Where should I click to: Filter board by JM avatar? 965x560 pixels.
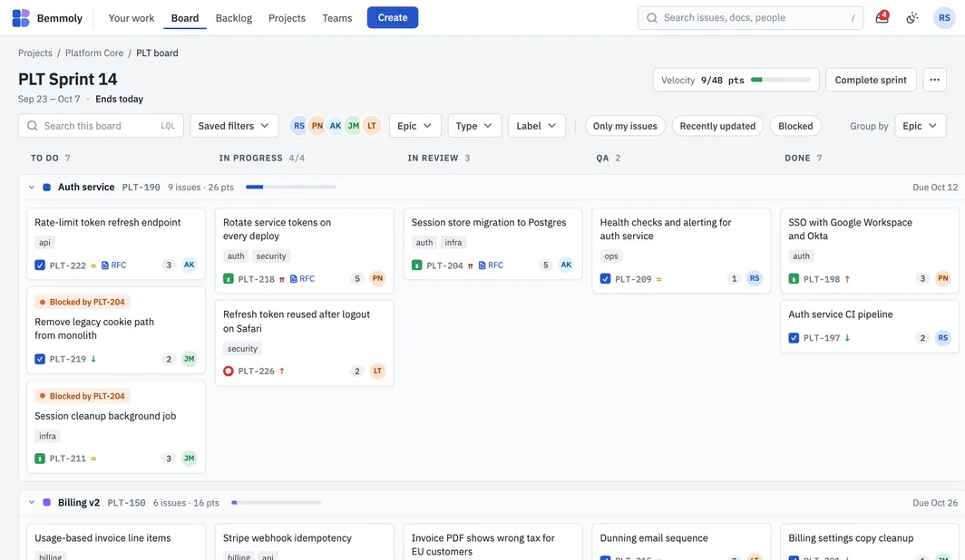tap(354, 126)
